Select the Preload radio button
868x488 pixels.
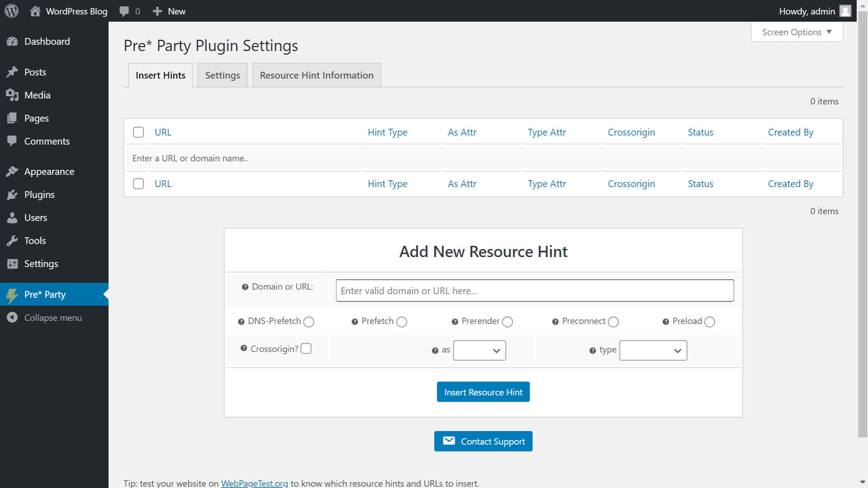click(710, 322)
